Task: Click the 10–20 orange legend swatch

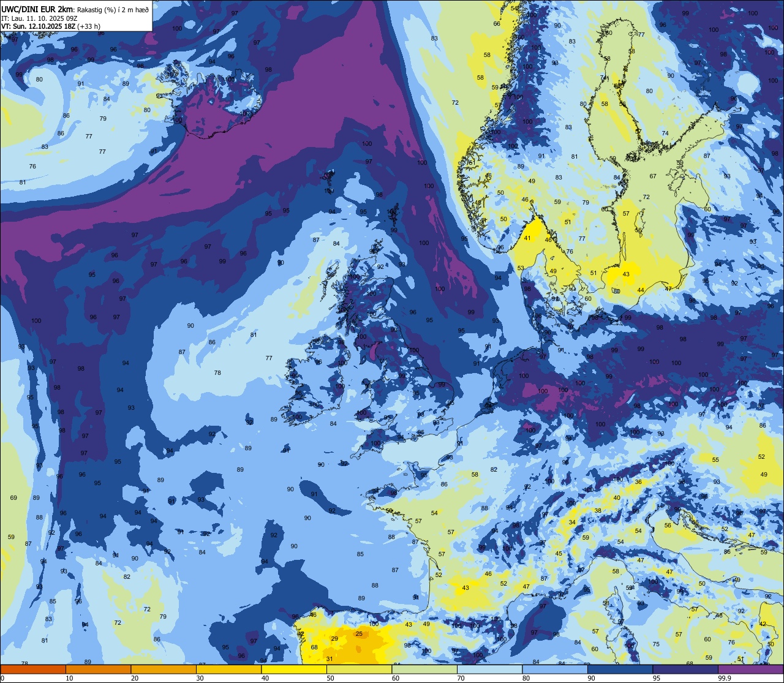Action: 98,669
